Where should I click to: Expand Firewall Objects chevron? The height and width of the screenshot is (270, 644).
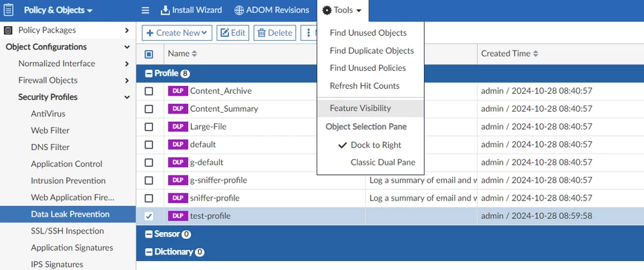coord(127,81)
